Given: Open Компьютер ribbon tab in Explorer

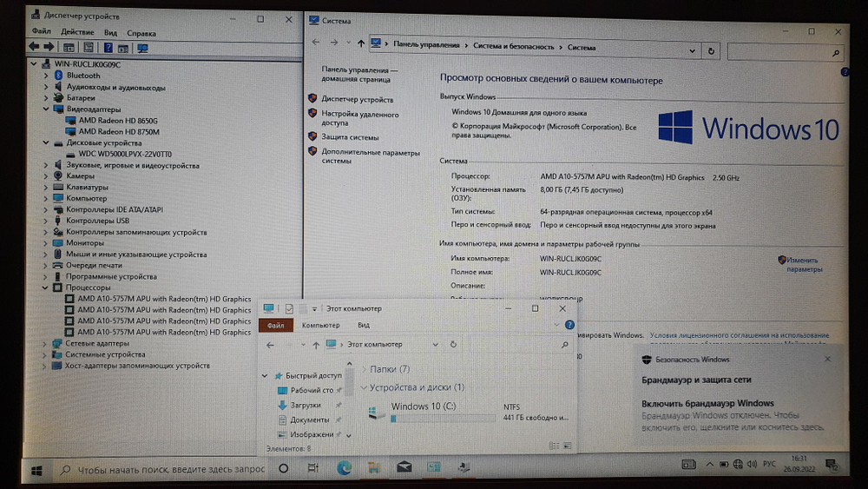Looking at the screenshot, I should coord(320,325).
